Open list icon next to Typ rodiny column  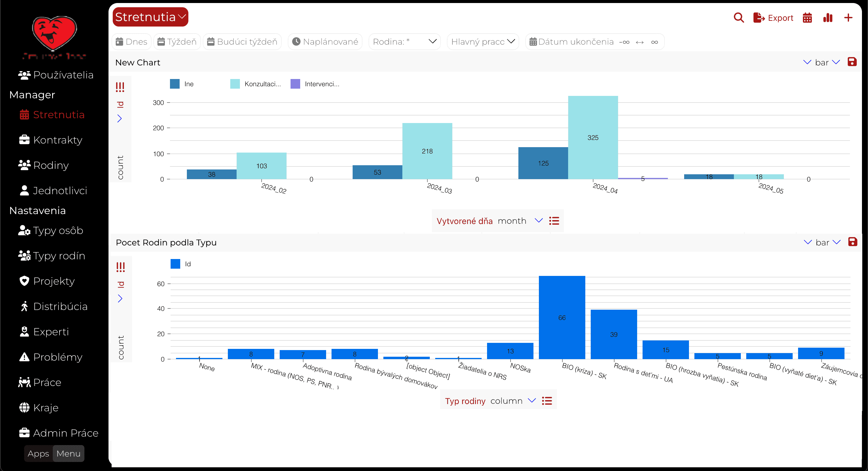[x=547, y=401]
